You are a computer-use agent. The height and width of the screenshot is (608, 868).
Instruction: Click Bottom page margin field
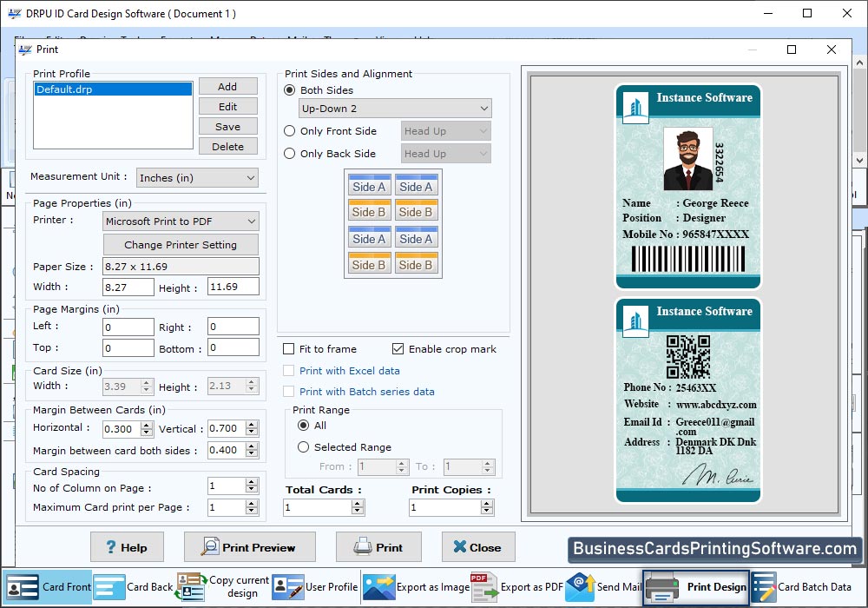[x=233, y=347]
